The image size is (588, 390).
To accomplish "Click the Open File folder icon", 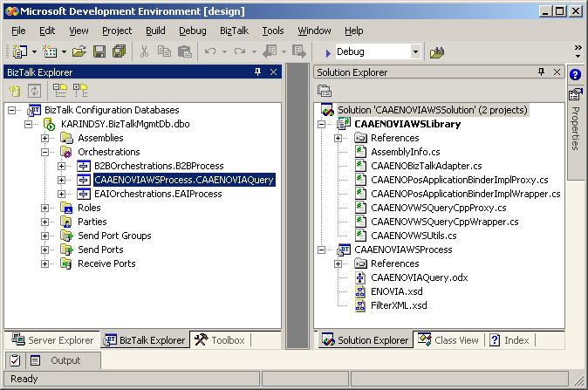I will pos(79,51).
